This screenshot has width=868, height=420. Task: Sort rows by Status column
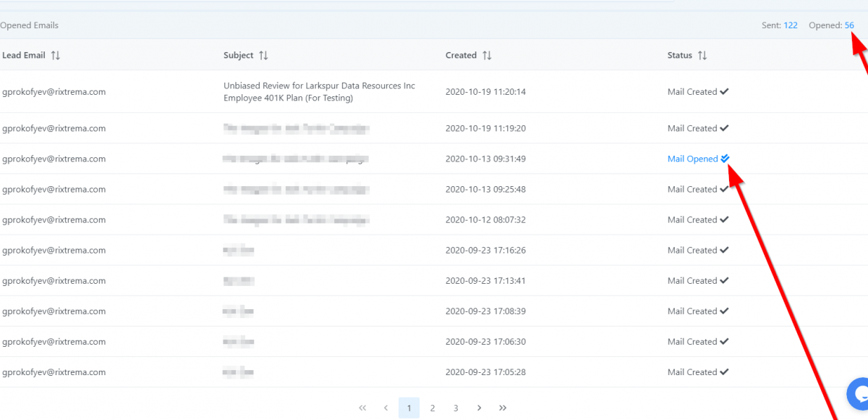(702, 56)
